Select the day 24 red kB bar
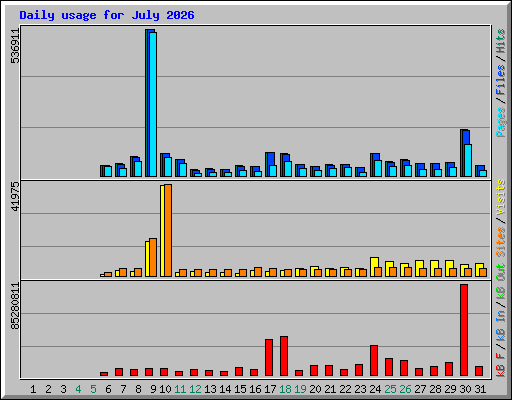The image size is (512, 400). pyautogui.click(x=374, y=361)
